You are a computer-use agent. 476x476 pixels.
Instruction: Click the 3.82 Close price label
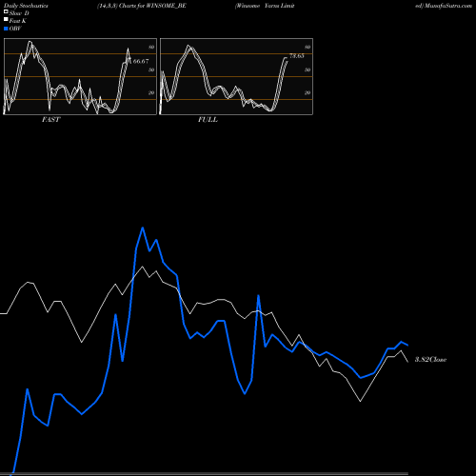pos(430,359)
